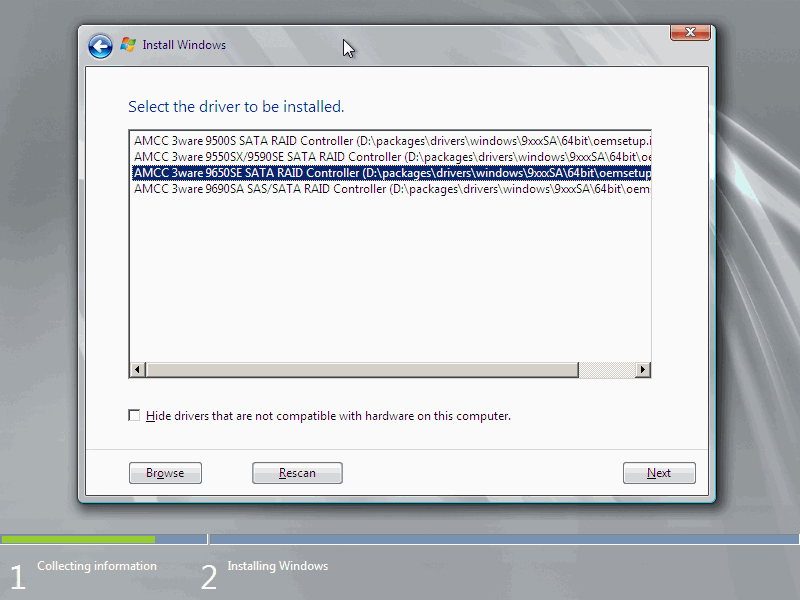Click the Install Windows title text
This screenshot has height=600, width=800.
coord(184,45)
